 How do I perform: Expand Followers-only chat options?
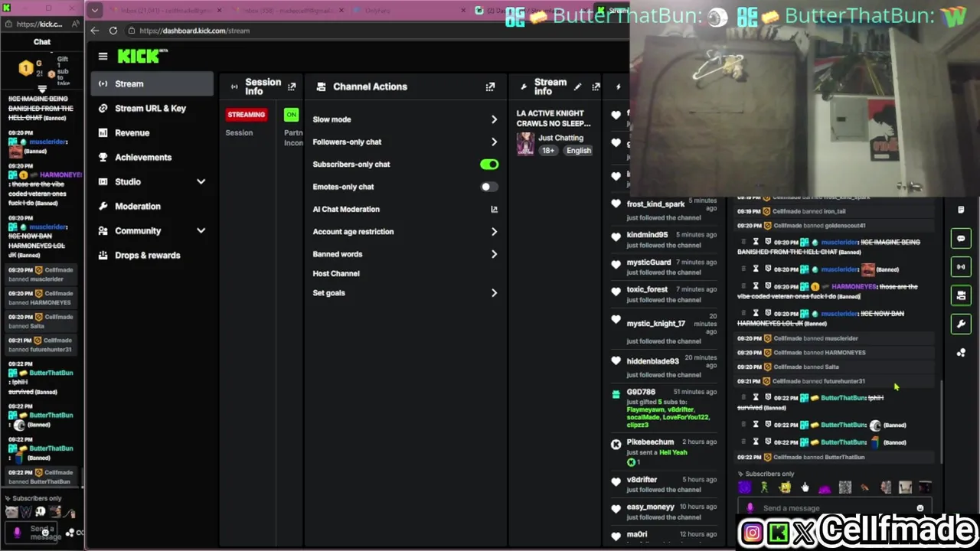click(x=494, y=142)
